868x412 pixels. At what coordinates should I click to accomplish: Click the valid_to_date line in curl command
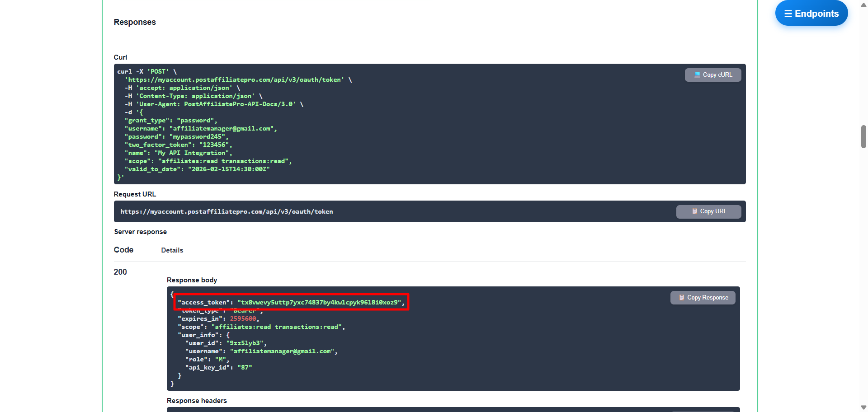pos(197,169)
